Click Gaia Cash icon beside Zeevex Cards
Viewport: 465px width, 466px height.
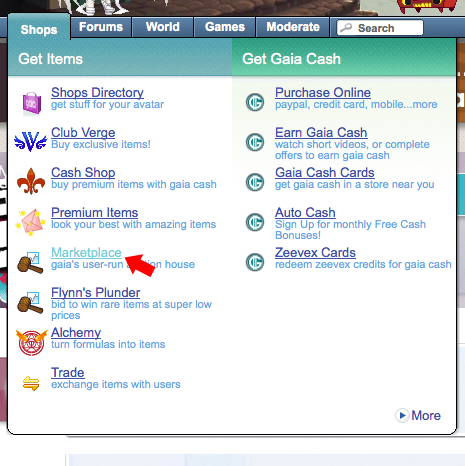[255, 262]
